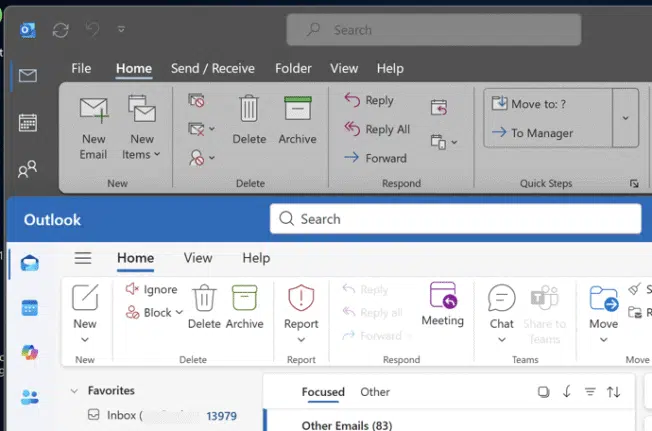Expand the Chat dropdown arrow
The image size is (652, 431).
[501, 340]
